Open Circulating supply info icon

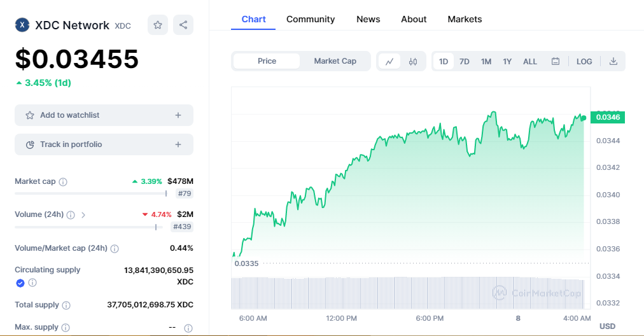point(32,283)
